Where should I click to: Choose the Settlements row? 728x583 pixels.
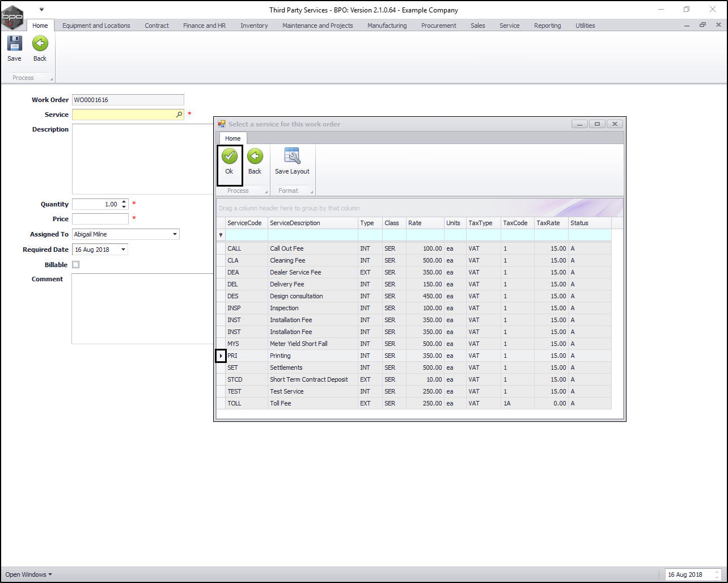[414, 367]
